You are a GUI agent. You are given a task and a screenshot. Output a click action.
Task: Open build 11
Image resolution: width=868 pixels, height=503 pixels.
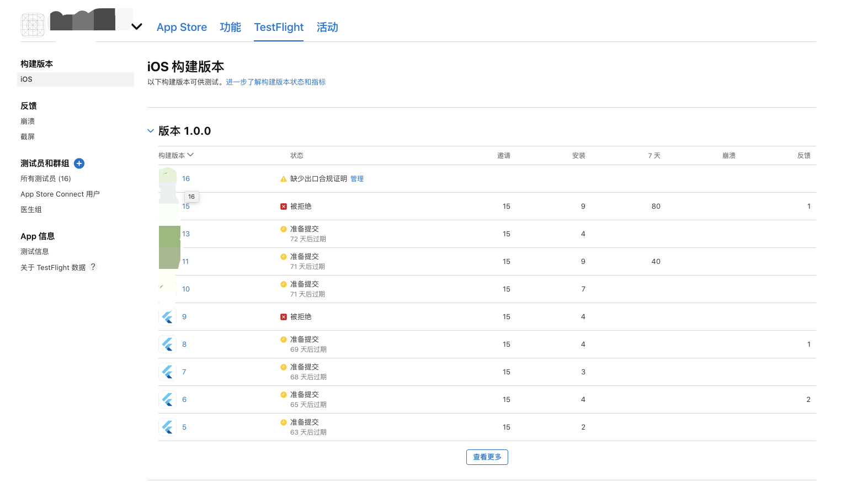(185, 262)
